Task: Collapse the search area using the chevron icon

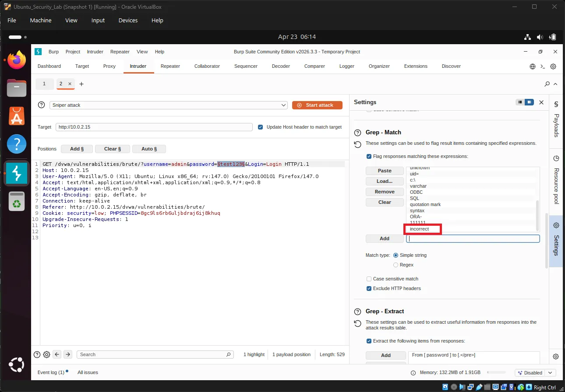Action: pyautogui.click(x=555, y=84)
